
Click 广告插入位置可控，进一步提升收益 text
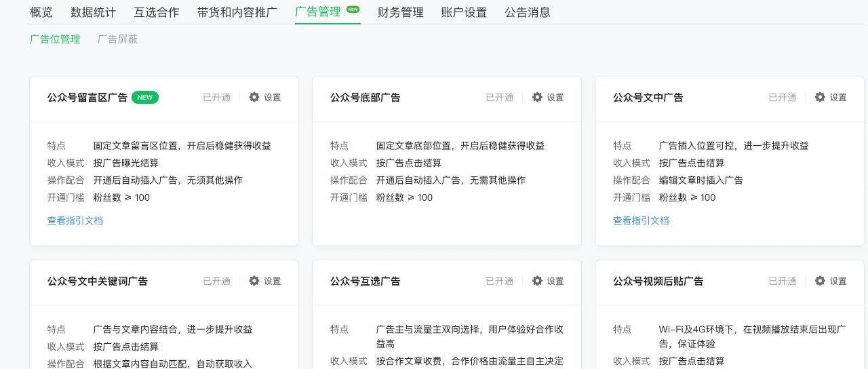(734, 146)
